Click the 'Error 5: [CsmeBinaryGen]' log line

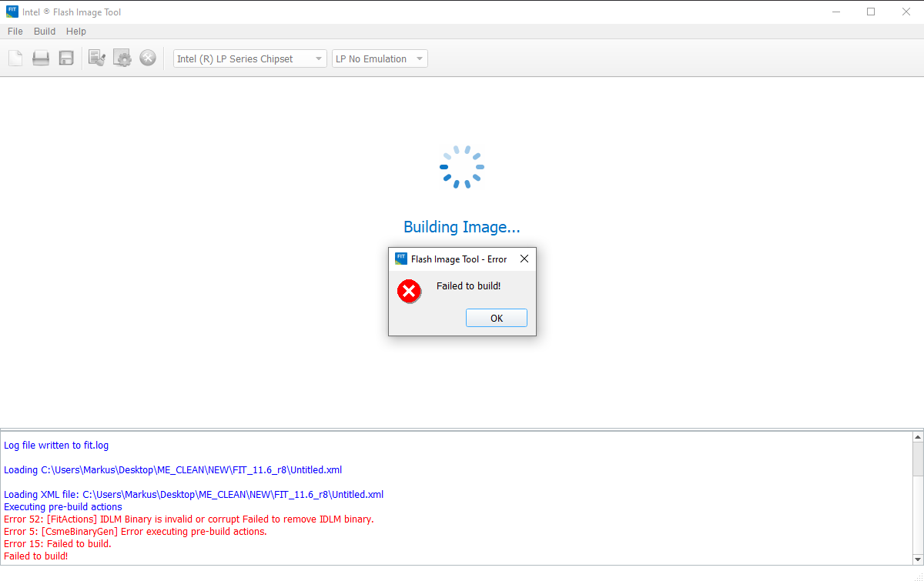[x=136, y=531]
